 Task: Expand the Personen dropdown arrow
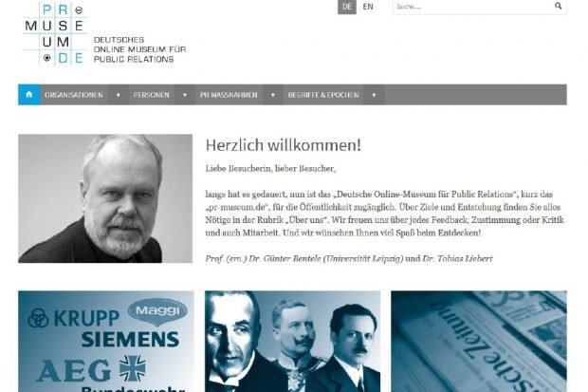click(x=185, y=95)
